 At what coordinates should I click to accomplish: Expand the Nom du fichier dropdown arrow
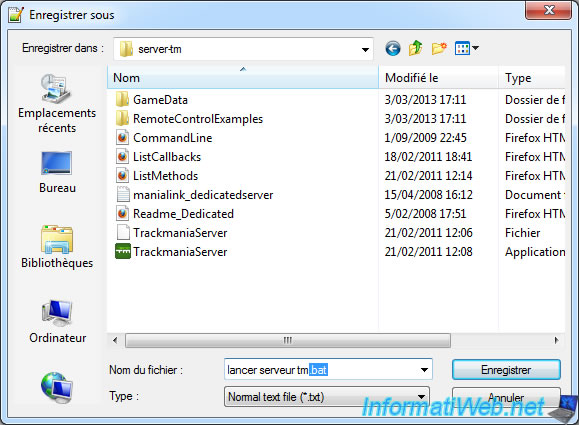point(424,370)
